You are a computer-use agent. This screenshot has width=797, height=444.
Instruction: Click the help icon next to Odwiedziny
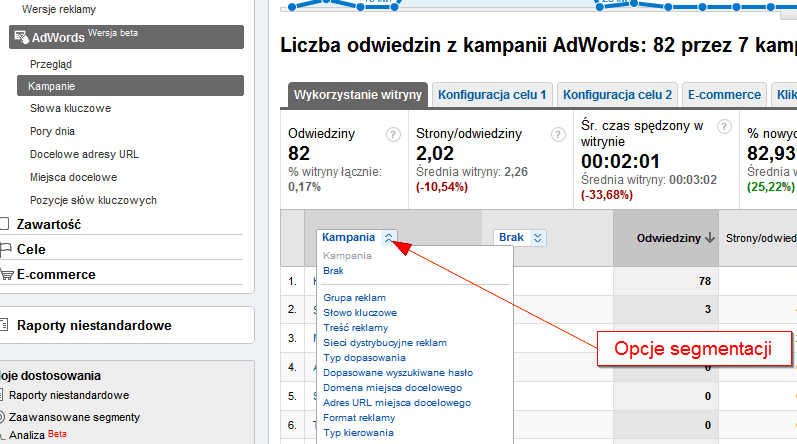click(393, 134)
